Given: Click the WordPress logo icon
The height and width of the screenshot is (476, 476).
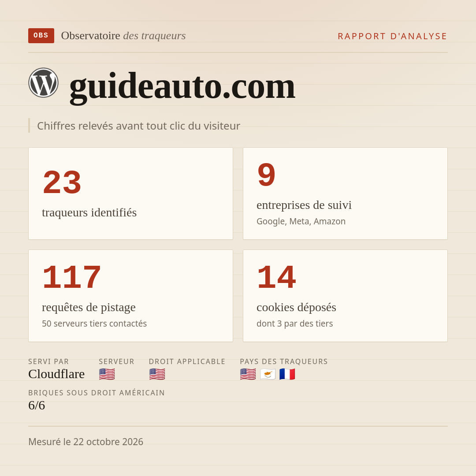Looking at the screenshot, I should tap(43, 82).
